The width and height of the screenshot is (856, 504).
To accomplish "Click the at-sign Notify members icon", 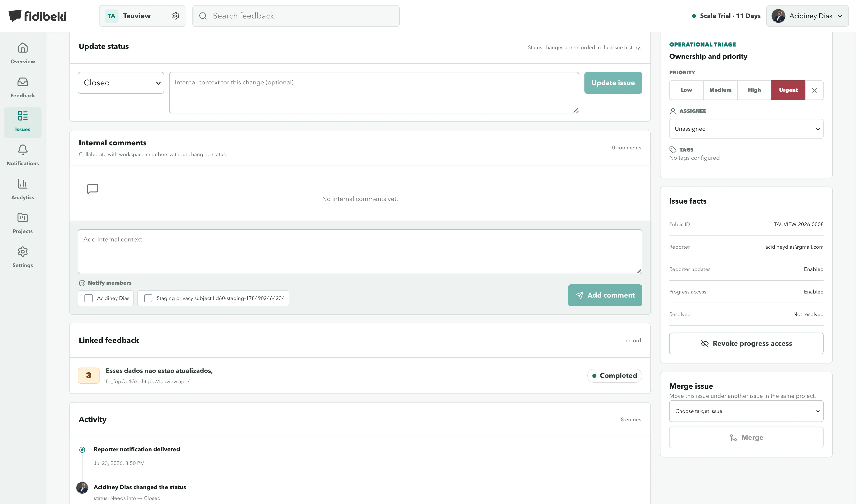I will 82,283.
